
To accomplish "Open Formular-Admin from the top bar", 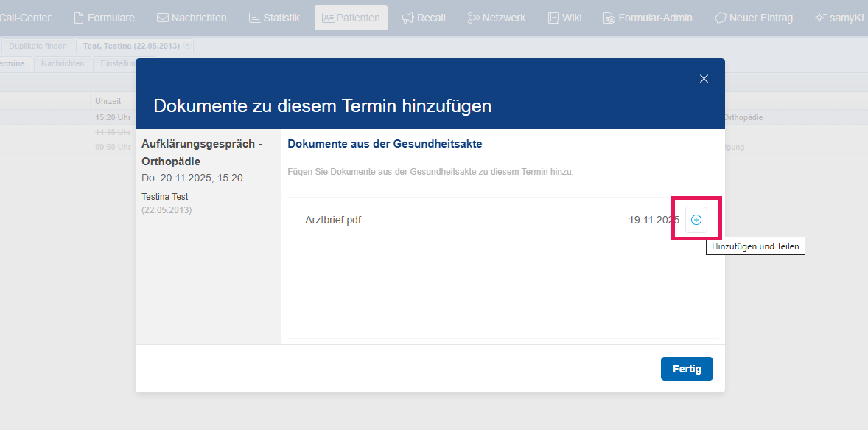I will point(647,18).
